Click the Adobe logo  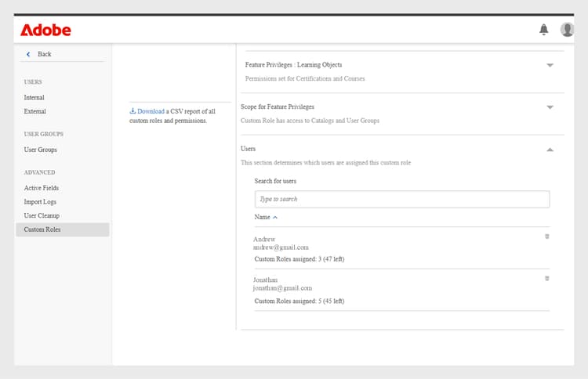pyautogui.click(x=45, y=31)
